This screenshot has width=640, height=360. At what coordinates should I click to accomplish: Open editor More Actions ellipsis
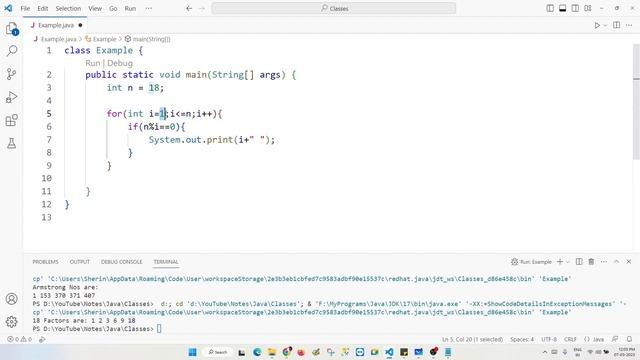[x=629, y=25]
